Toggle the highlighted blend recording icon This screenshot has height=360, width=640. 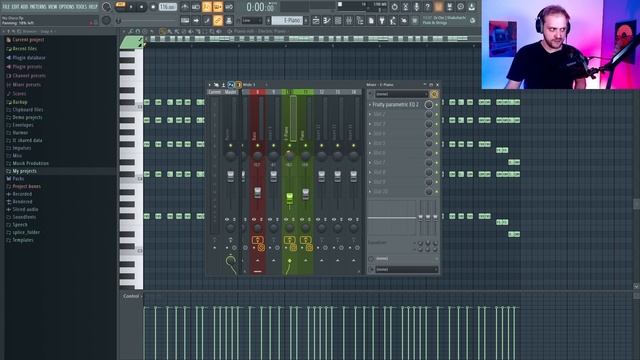pos(218,7)
